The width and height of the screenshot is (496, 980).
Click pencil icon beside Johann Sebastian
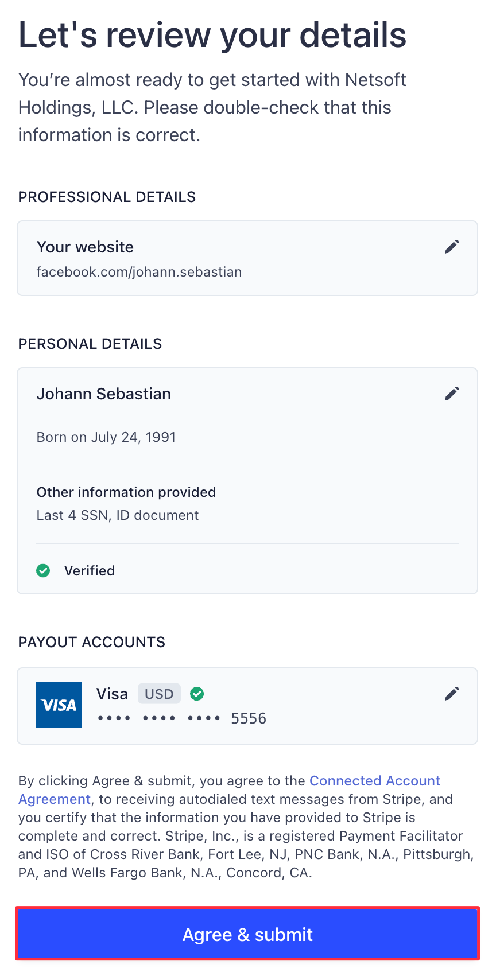[x=452, y=394]
